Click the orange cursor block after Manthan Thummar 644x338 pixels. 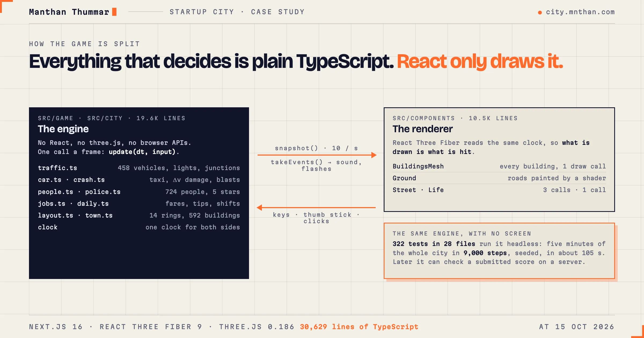click(114, 12)
